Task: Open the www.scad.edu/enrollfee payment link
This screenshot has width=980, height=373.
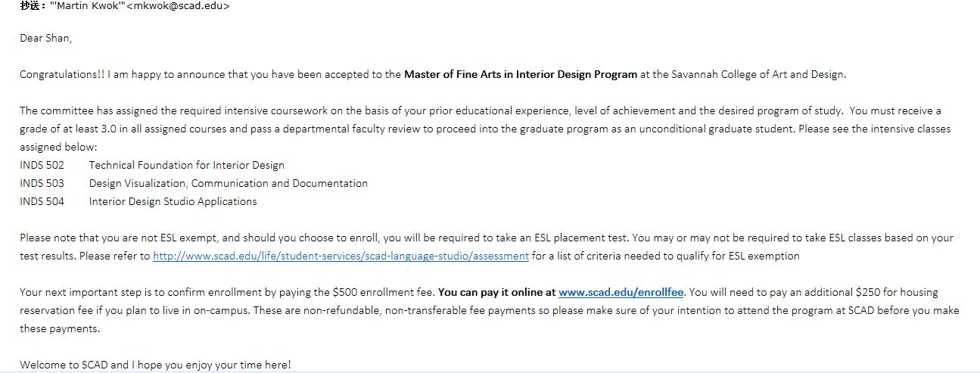Action: [x=621, y=292]
